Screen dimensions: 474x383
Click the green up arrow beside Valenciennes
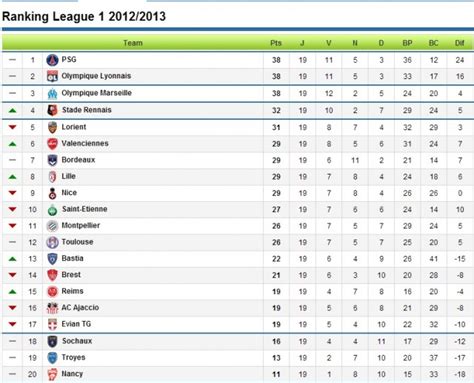[x=12, y=144]
